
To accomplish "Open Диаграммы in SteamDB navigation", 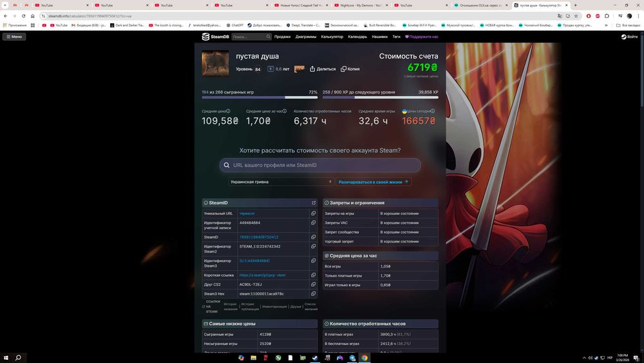I will tap(306, 37).
